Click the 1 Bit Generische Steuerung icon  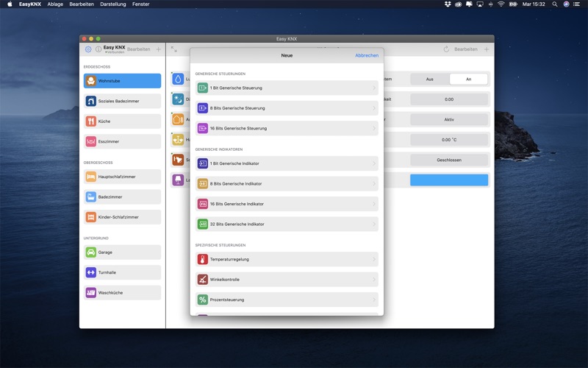pos(203,88)
